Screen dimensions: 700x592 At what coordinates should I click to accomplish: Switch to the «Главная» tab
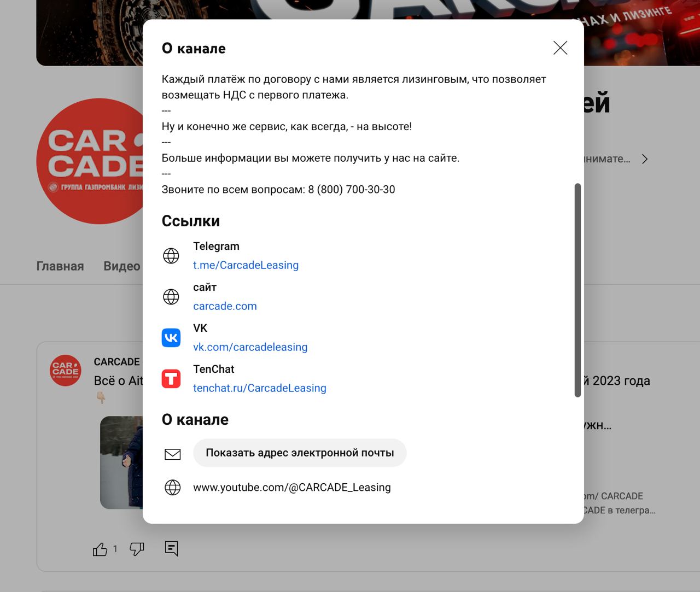pos(60,266)
